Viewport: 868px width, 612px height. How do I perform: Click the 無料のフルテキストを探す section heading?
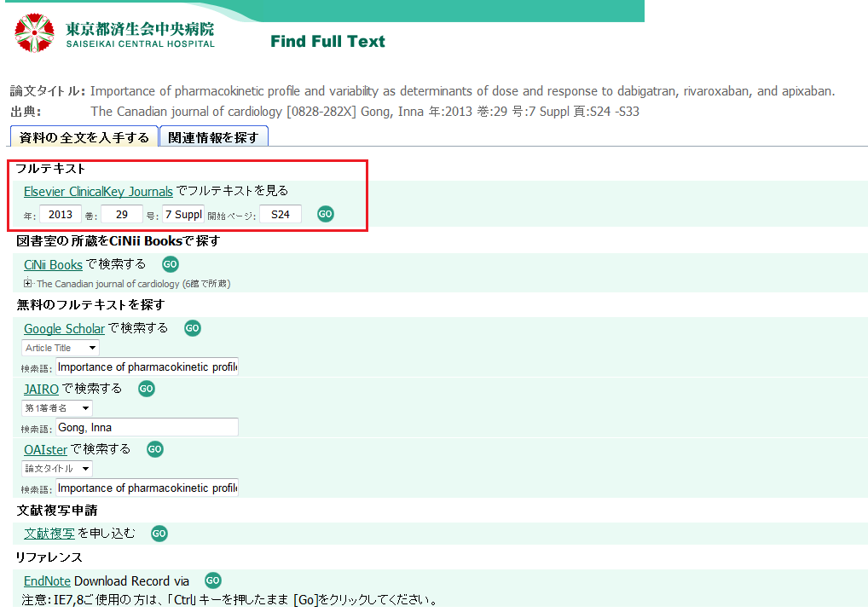(x=90, y=305)
